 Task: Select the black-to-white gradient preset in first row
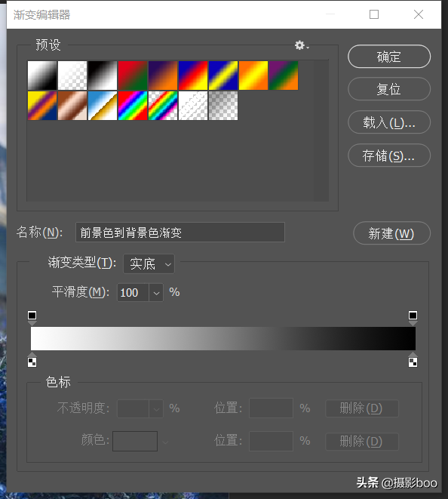pyautogui.click(x=42, y=75)
